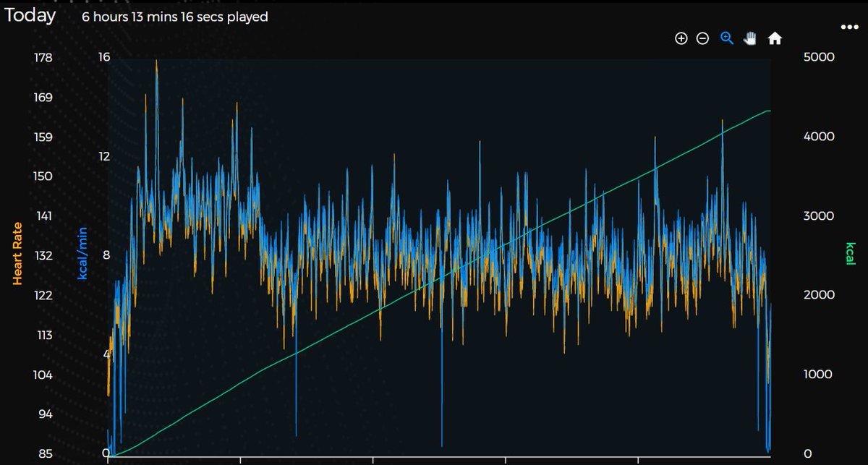Select the zoom-out minus icon
The image size is (868, 465).
702,38
